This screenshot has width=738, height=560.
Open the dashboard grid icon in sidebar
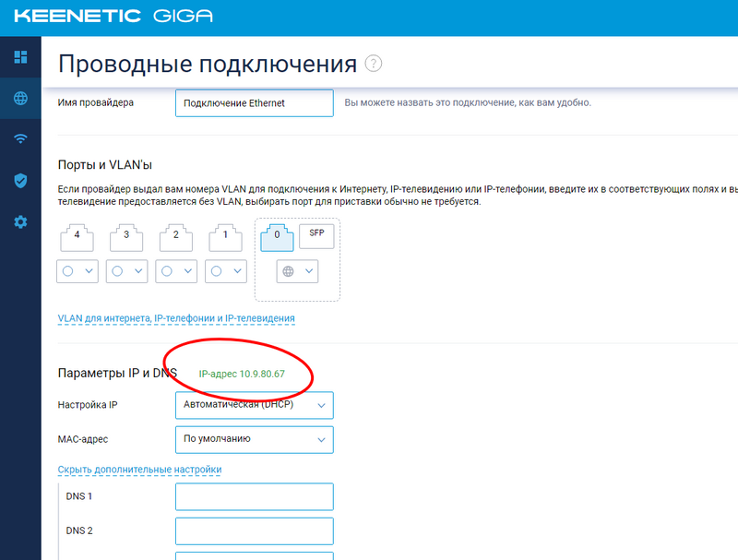20,58
